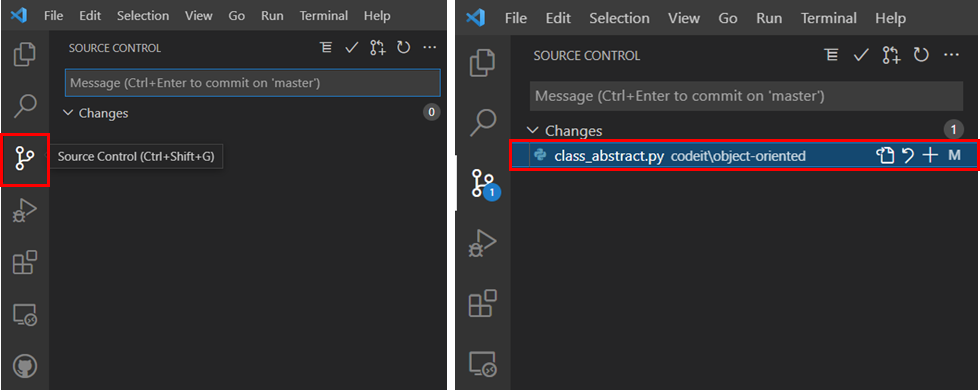The image size is (980, 390).
Task: Open Go menu in right window
Action: pyautogui.click(x=728, y=19)
